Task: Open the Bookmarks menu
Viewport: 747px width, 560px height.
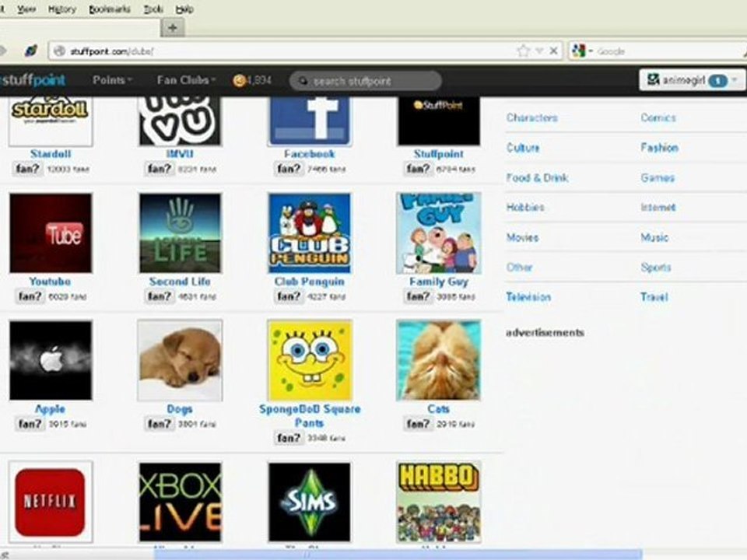Action: click(110, 9)
